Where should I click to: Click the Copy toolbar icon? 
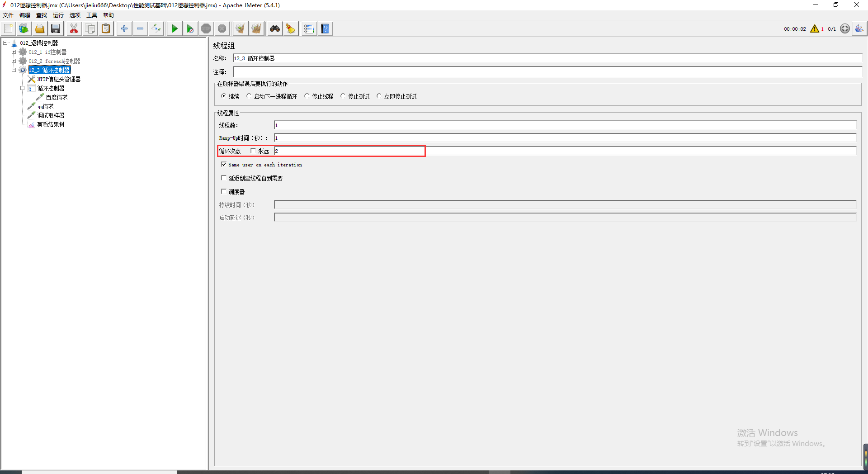90,28
